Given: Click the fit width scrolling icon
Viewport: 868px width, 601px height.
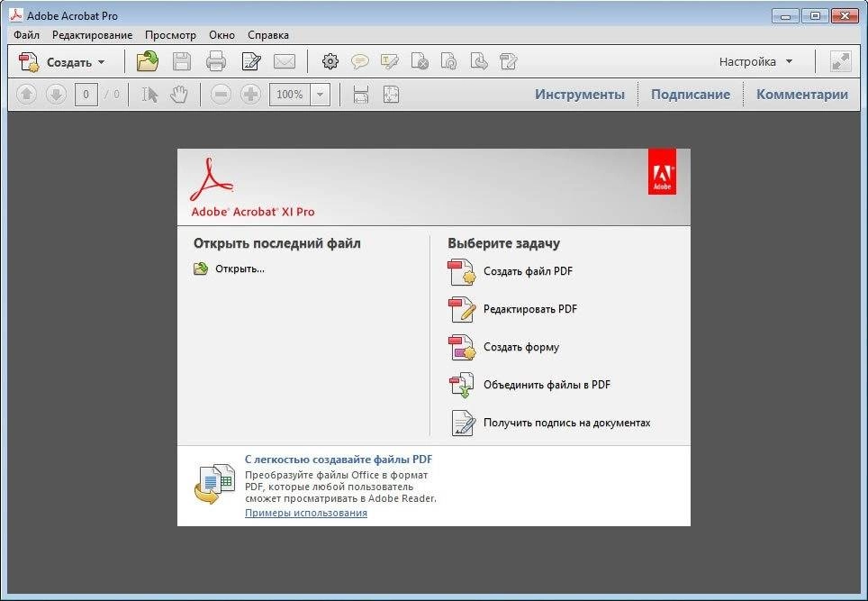Looking at the screenshot, I should click(361, 95).
